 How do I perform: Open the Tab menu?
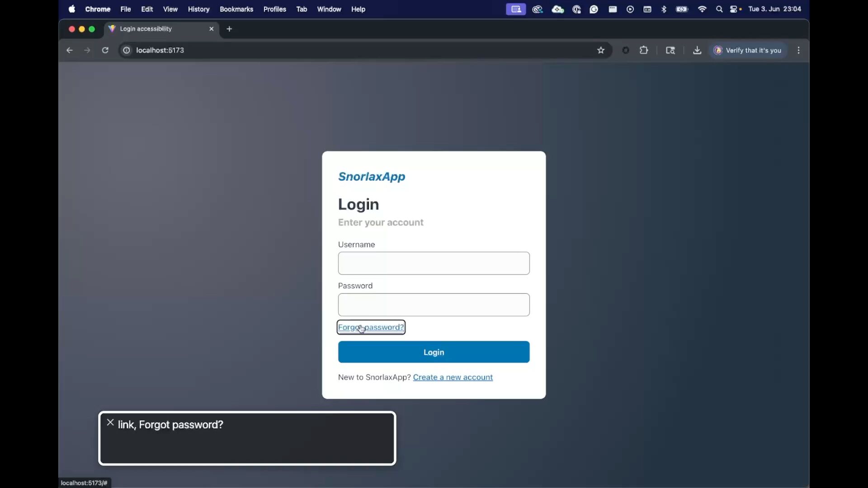point(302,9)
